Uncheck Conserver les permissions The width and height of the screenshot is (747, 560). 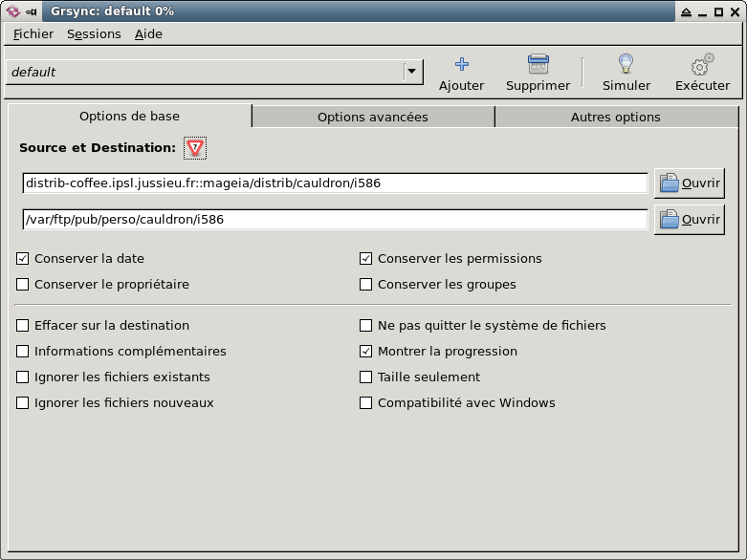pyautogui.click(x=365, y=258)
